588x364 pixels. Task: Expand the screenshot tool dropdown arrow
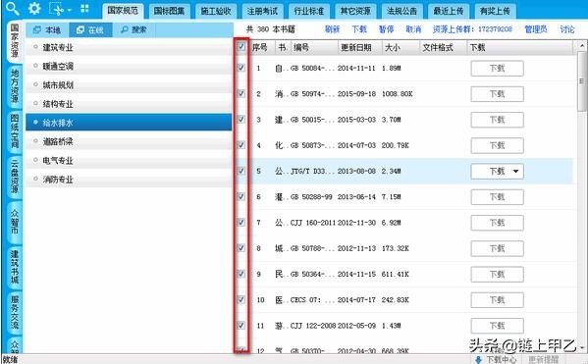click(x=70, y=10)
